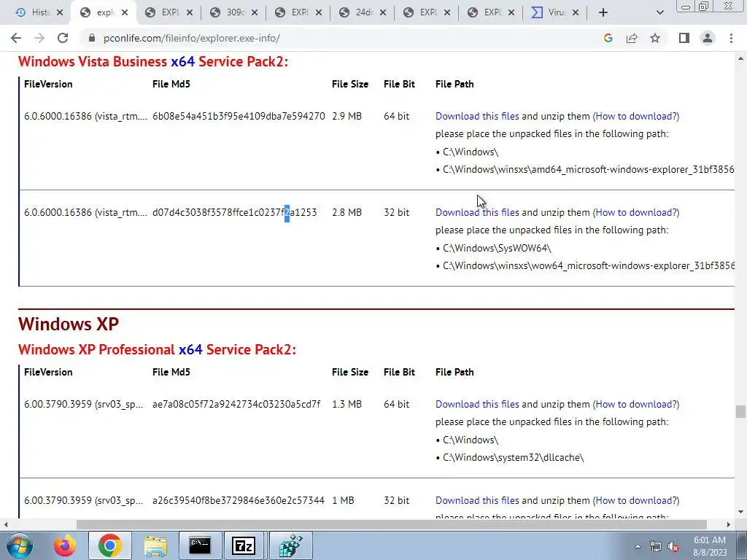
Task: Open the Windows Start menu orb
Action: tap(18, 545)
